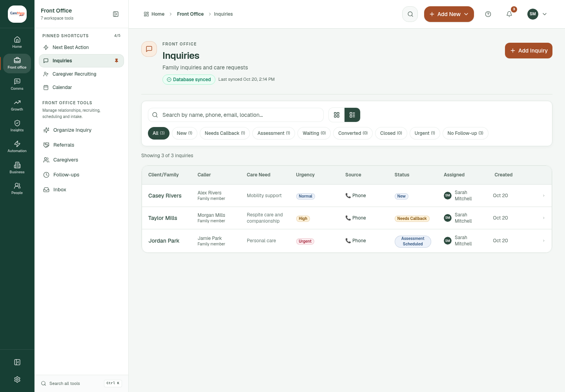Filter by All (3) inquiries
The height and width of the screenshot is (392, 565).
click(159, 133)
